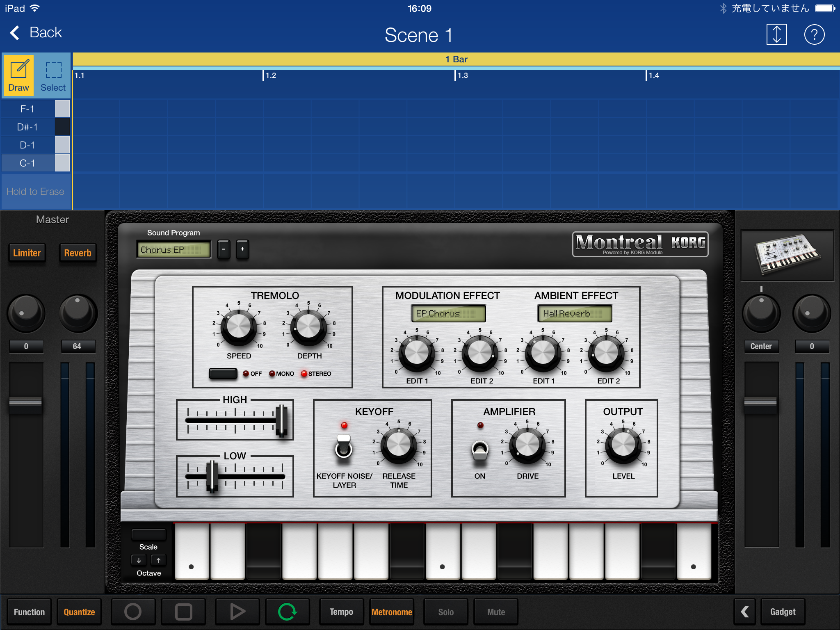The width and height of the screenshot is (840, 630).
Task: Flip the KEYOFF NOISE/LAYER toggle switch
Action: pos(344,446)
